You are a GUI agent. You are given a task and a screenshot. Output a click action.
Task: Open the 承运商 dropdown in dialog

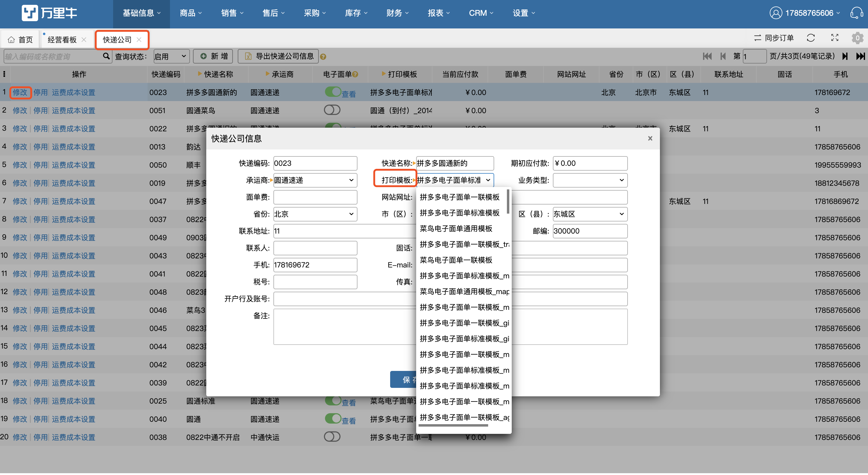pos(315,180)
